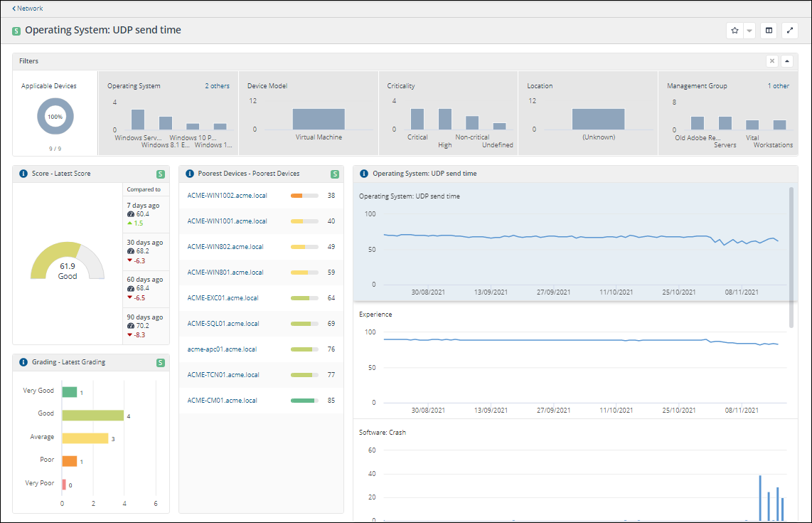Click tallest bar in Software: Crash chart
The width and height of the screenshot is (812, 523).
760,497
